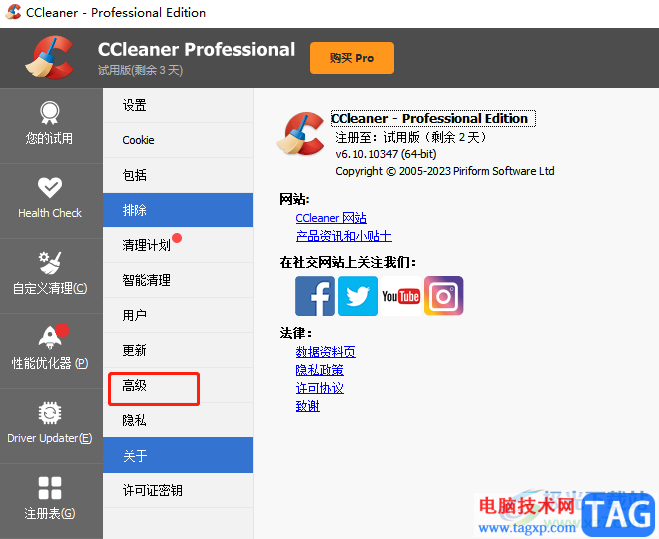659x539 pixels.
Task: Select the 包括 menu item
Action: pyautogui.click(x=178, y=175)
